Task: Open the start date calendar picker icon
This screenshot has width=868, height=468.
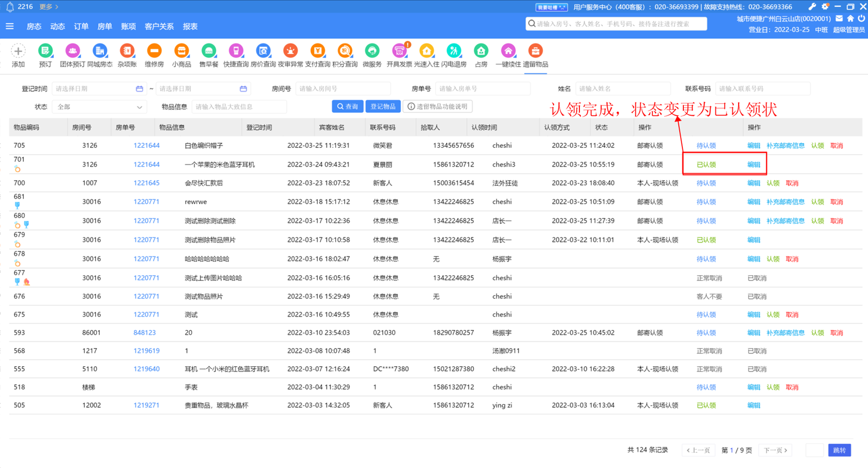Action: tap(139, 89)
